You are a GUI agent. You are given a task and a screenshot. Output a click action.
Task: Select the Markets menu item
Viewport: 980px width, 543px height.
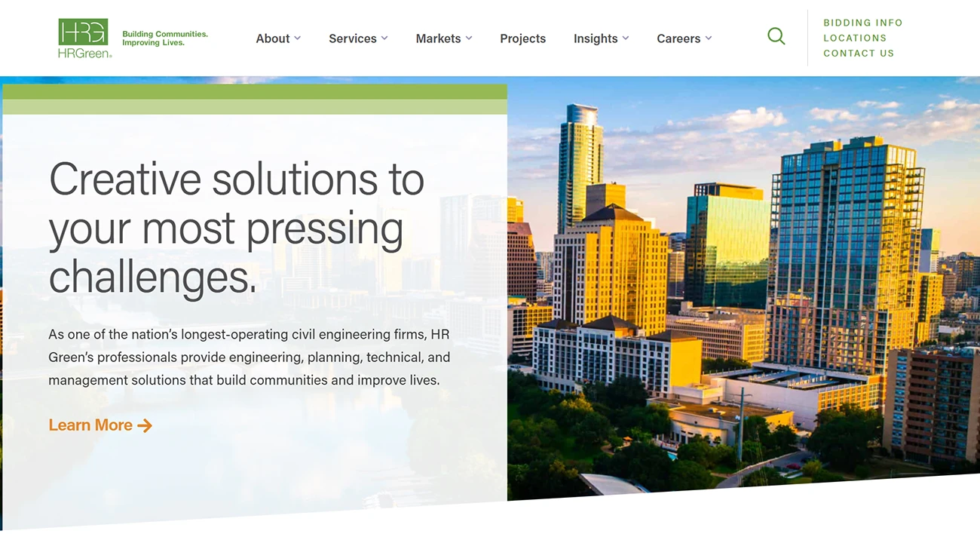438,38
